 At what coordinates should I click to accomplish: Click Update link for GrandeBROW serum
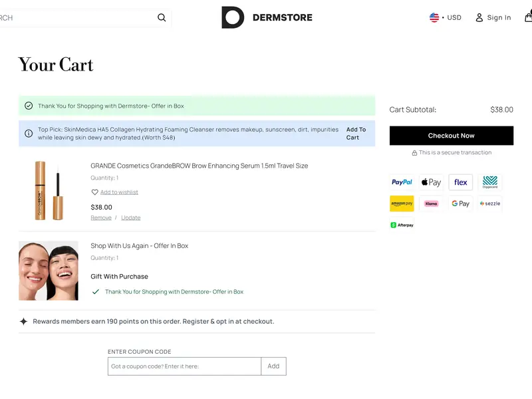[x=130, y=217]
